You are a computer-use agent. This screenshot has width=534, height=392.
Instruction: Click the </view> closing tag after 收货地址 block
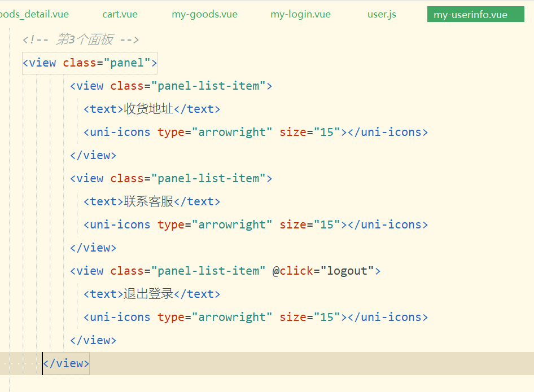tap(93, 155)
